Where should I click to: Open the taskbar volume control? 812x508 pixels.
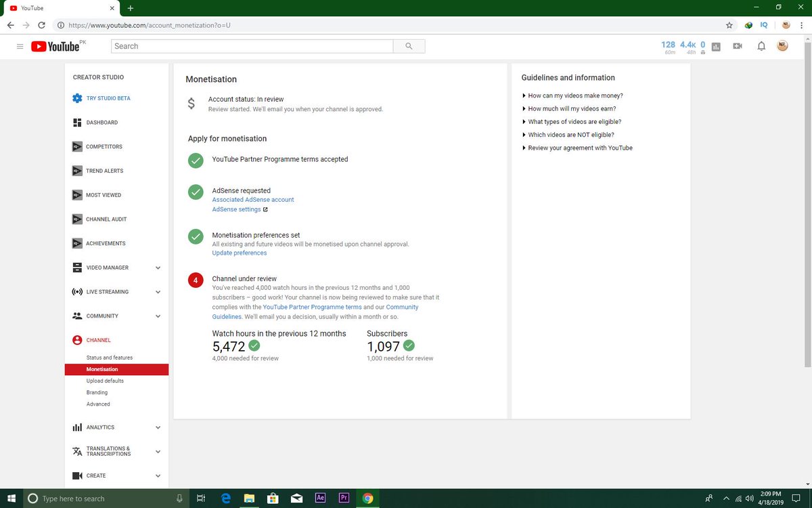[749, 499]
